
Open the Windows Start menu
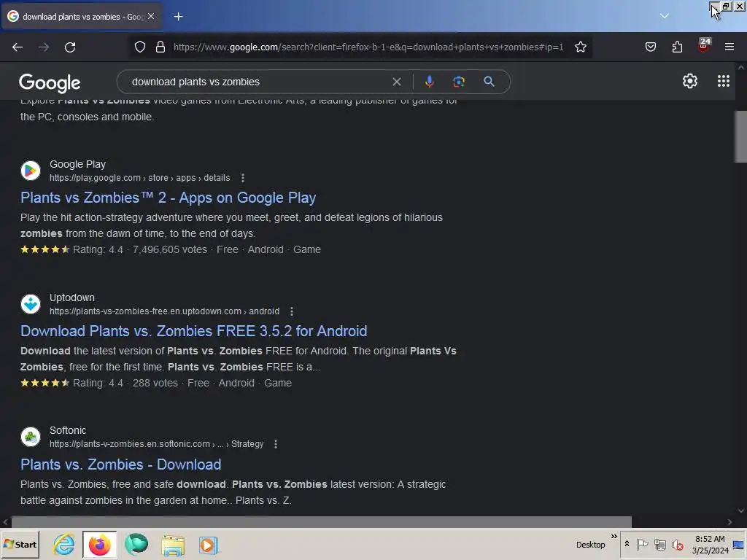[x=20, y=545]
